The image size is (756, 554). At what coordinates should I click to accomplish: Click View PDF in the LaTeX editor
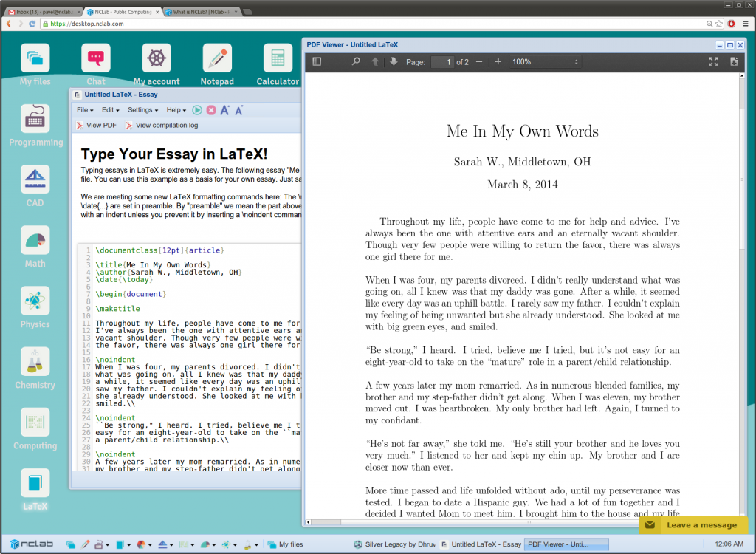click(97, 126)
